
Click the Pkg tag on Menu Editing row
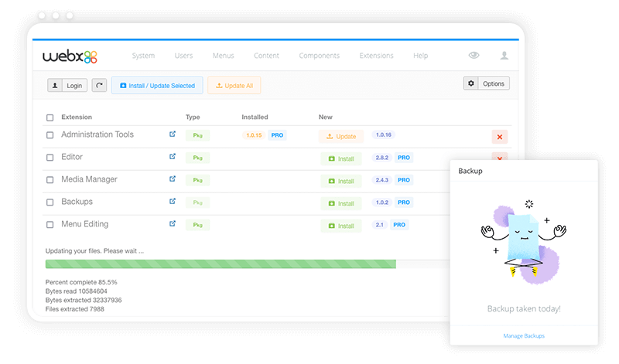(198, 225)
